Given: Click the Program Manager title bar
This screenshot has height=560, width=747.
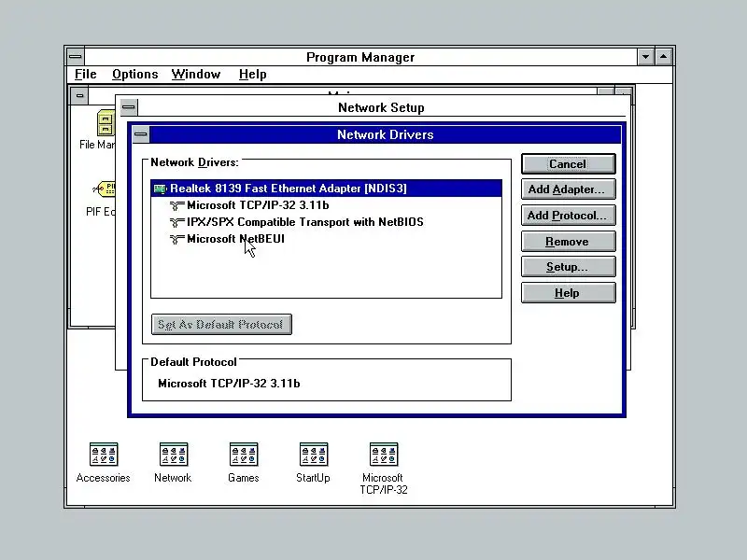Looking at the screenshot, I should coord(360,57).
